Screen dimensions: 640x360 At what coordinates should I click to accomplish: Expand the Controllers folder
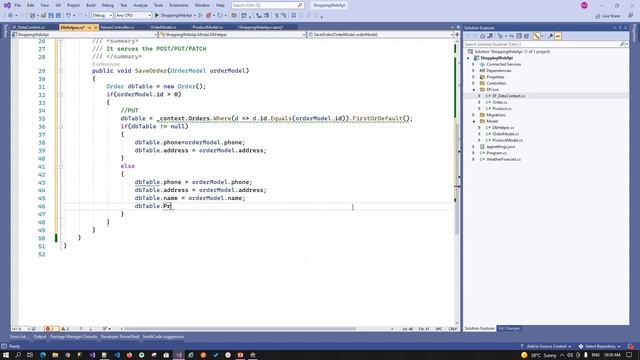(473, 83)
